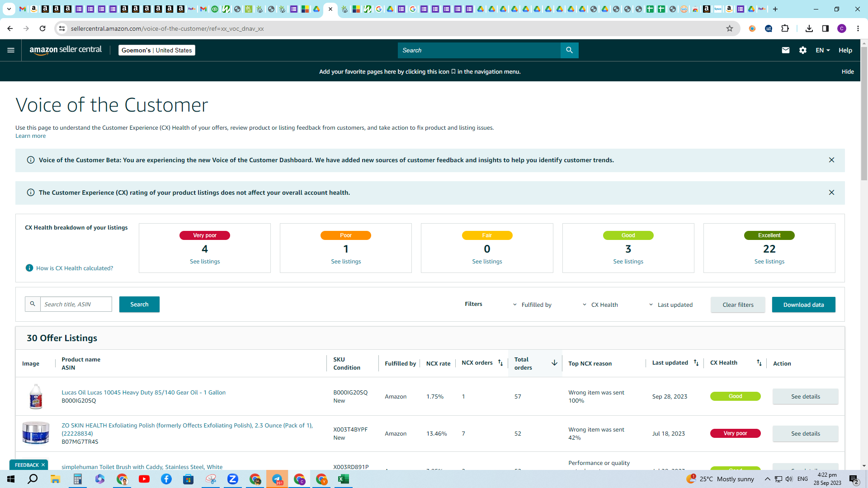Sort by NCX orders column arrows
This screenshot has height=488, width=868.
click(500, 363)
